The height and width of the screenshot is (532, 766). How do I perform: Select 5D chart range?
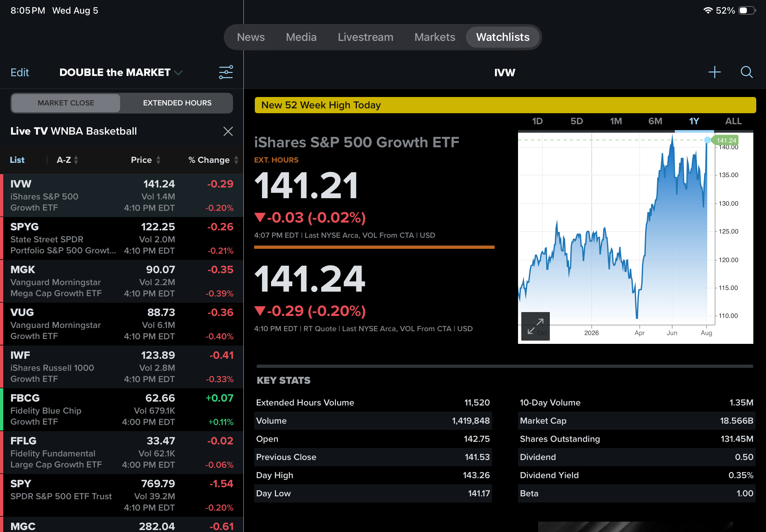point(576,121)
